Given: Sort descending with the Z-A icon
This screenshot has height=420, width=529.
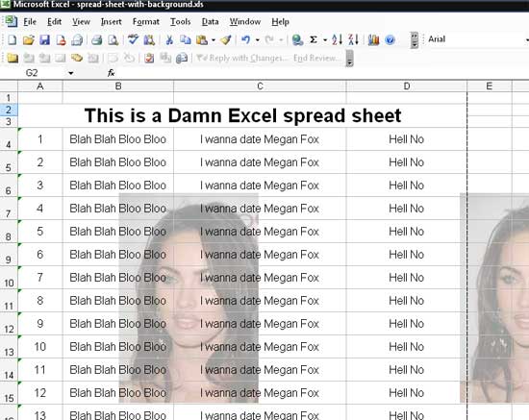Looking at the screenshot, I should click(x=353, y=39).
